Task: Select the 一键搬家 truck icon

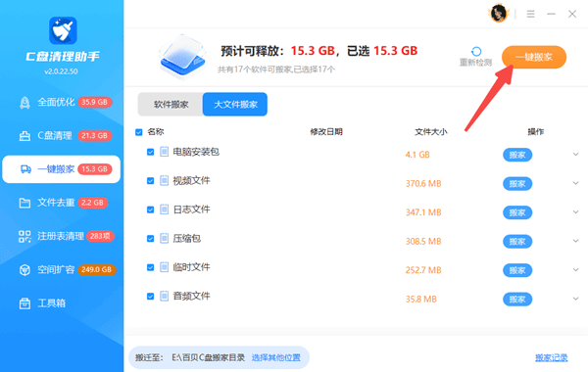Action: click(25, 169)
